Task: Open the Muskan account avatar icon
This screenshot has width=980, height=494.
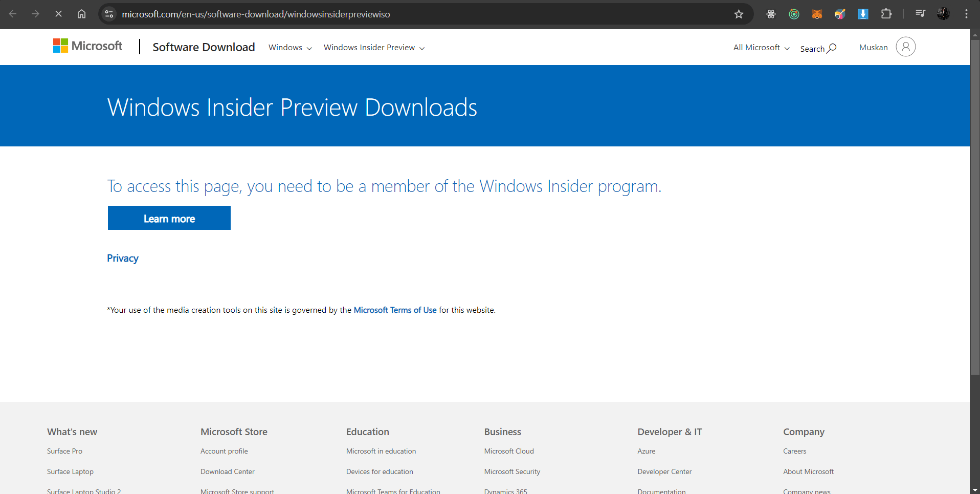Action: pyautogui.click(x=905, y=47)
